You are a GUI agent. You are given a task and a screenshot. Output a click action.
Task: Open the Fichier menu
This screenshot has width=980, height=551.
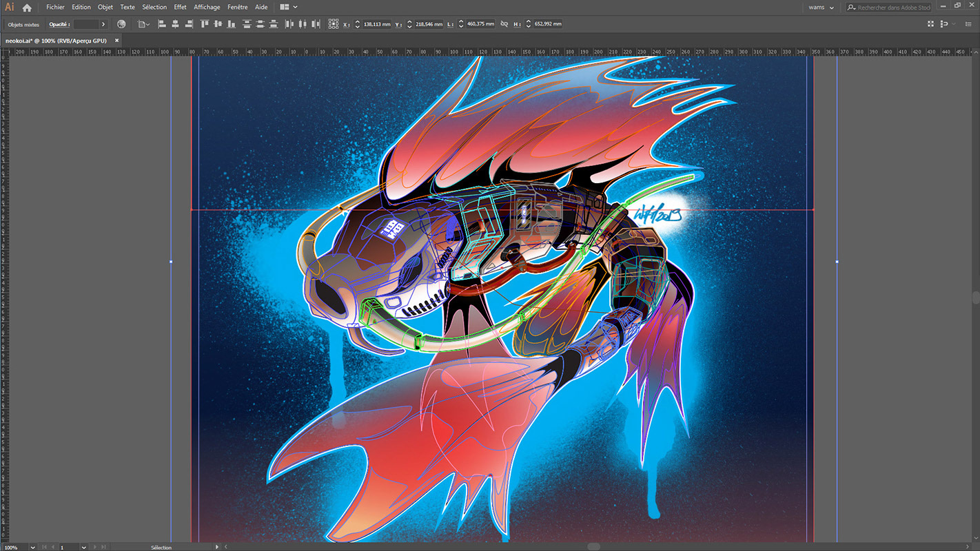(x=55, y=7)
